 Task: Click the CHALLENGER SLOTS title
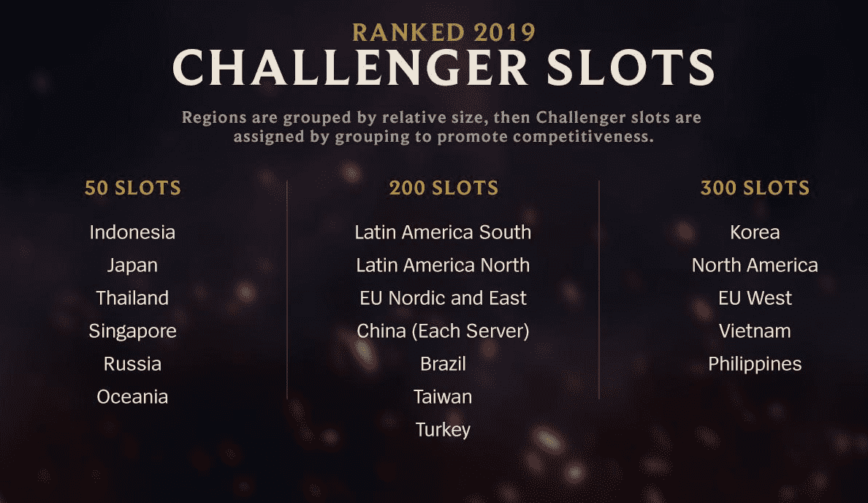443,67
